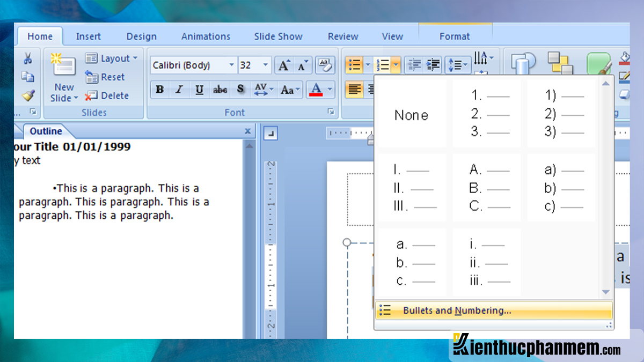Open the Animations tab

coord(206,36)
